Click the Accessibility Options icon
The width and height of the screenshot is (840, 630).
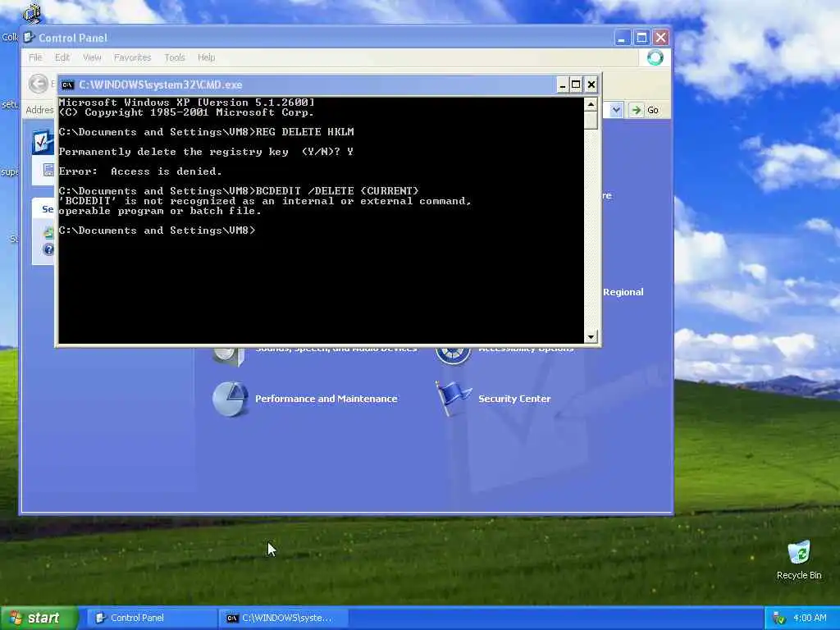[x=453, y=355]
